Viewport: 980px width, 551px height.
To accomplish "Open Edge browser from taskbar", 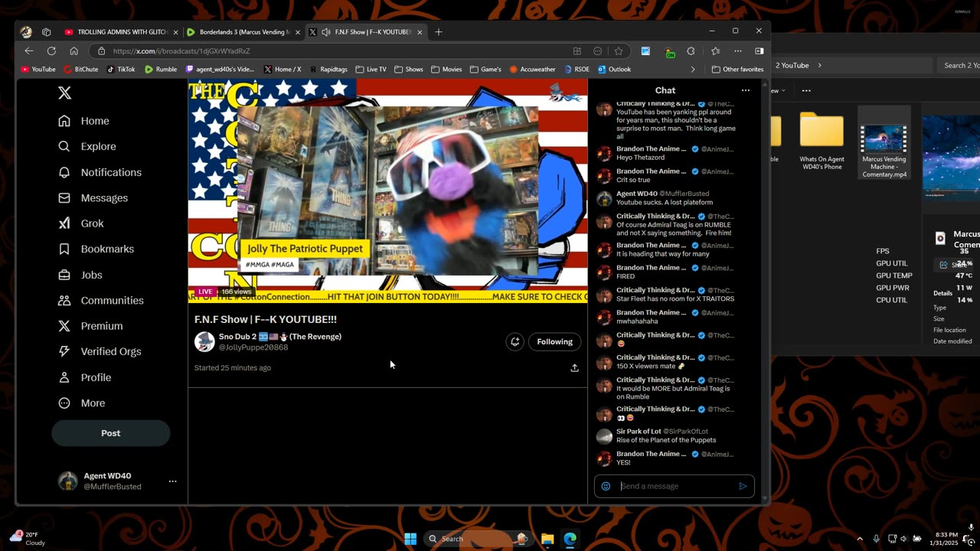I will pyautogui.click(x=570, y=539).
